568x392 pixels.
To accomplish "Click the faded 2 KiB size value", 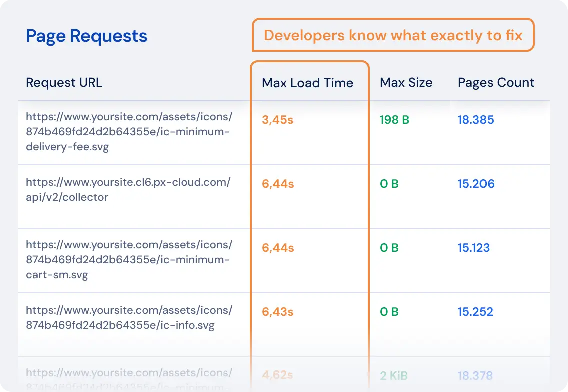I will click(x=394, y=375).
